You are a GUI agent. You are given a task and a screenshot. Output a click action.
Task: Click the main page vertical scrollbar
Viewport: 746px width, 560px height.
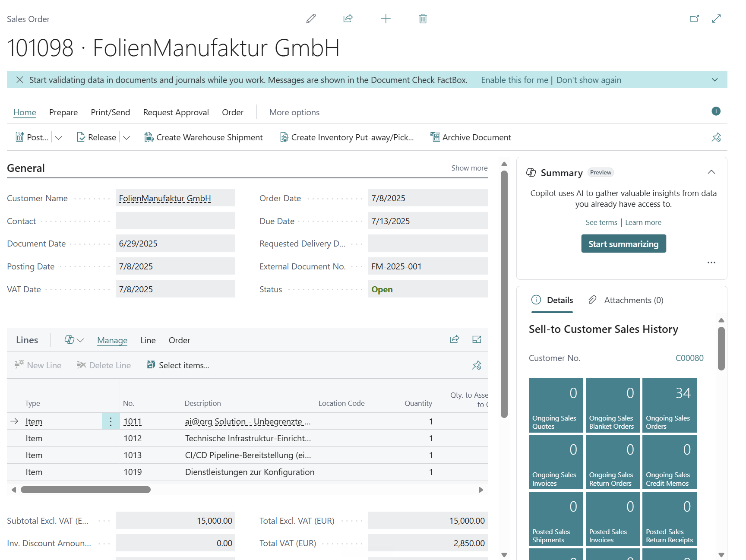point(504,294)
